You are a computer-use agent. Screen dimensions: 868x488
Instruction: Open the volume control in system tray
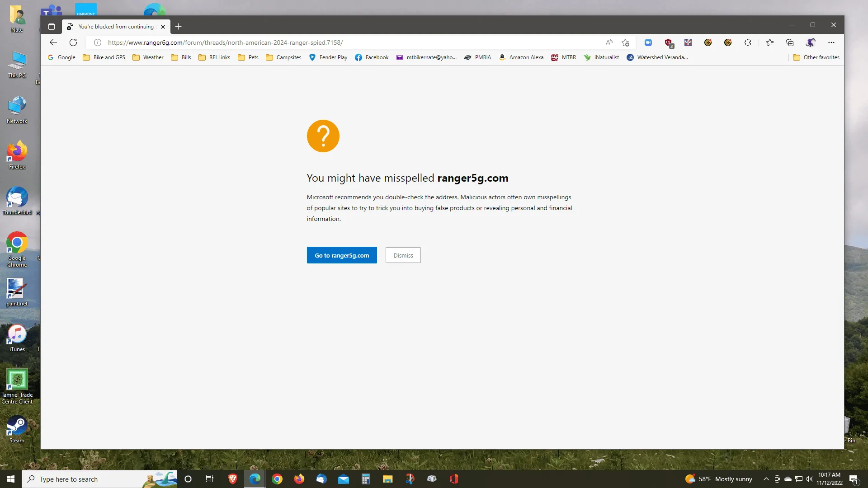tap(809, 479)
